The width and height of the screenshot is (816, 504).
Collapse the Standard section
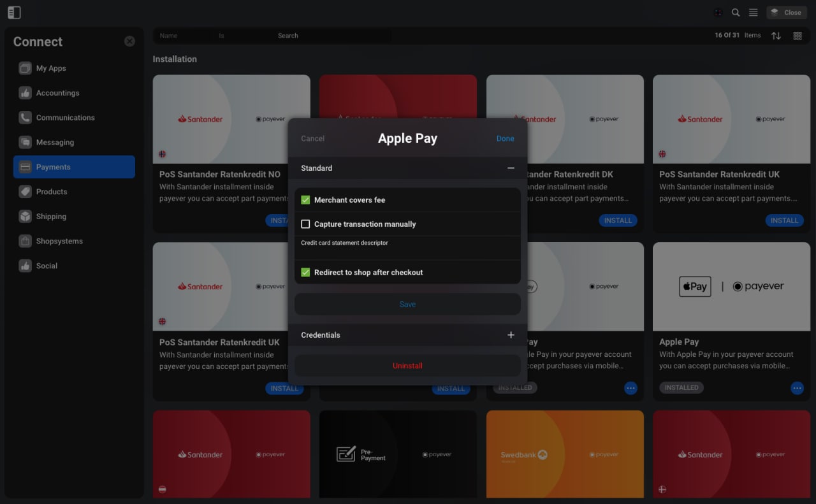[x=511, y=168]
